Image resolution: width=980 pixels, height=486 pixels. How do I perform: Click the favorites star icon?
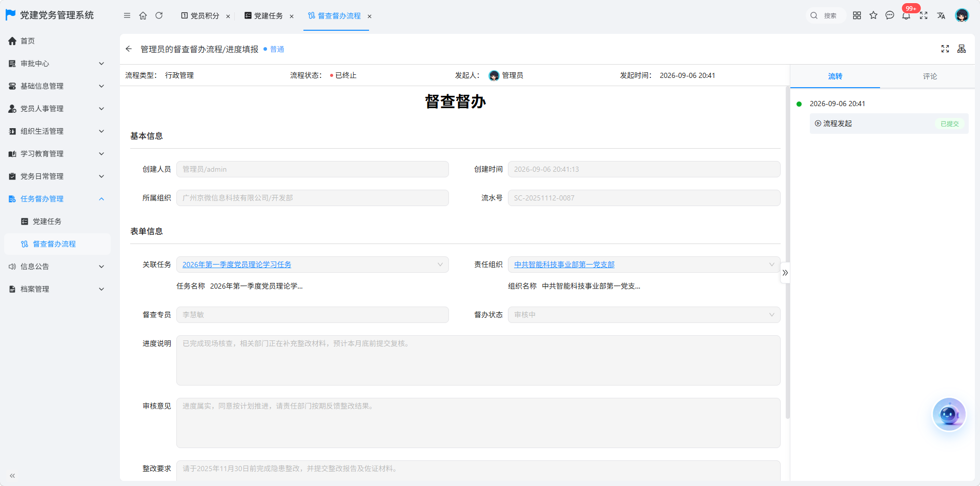coord(873,15)
